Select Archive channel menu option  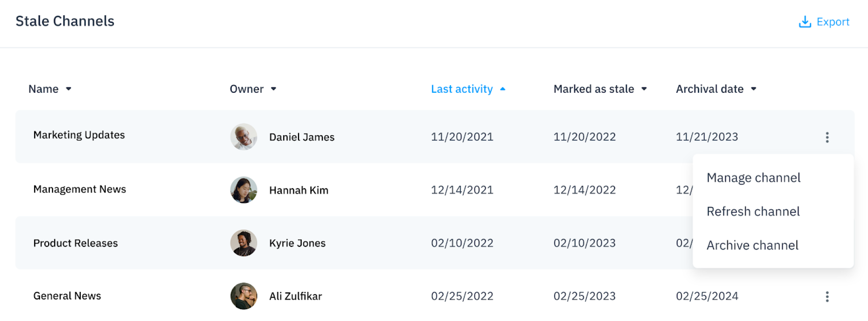[x=752, y=245]
